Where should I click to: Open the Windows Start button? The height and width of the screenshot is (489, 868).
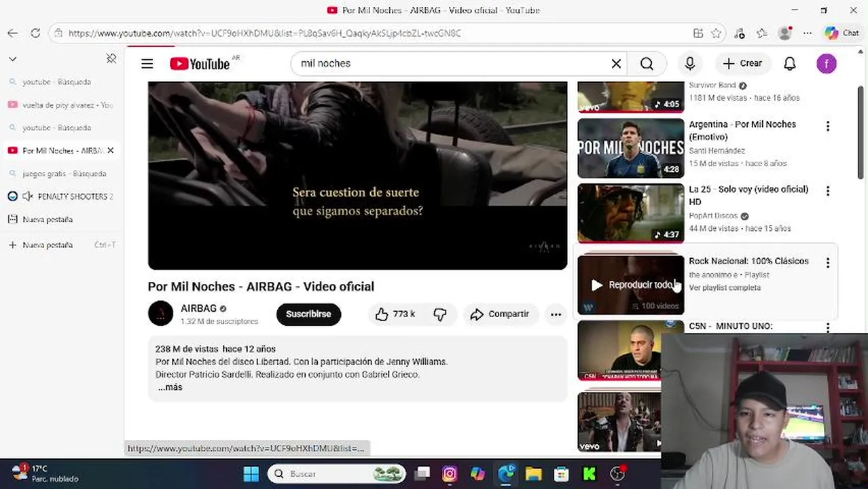tap(251, 473)
